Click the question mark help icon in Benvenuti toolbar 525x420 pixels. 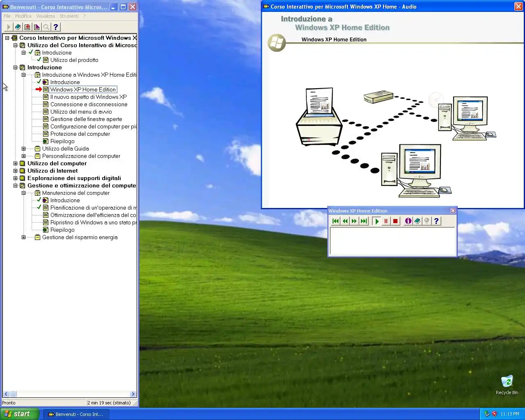coord(56,27)
